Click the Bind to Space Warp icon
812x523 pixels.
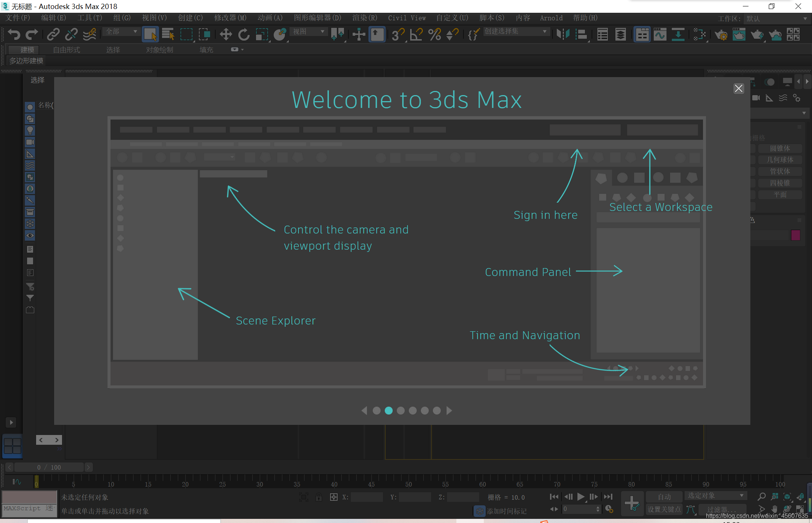(x=89, y=34)
